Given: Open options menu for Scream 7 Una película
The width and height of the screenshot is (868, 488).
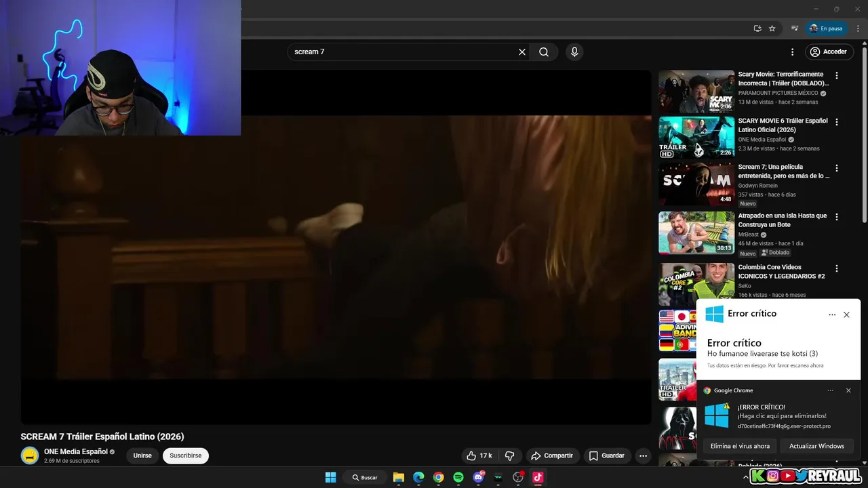Looking at the screenshot, I should 837,168.
